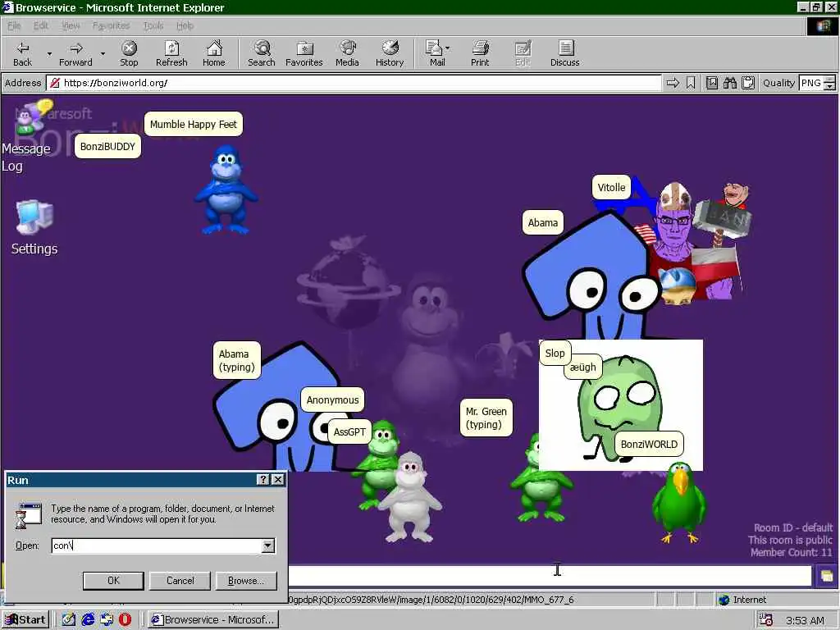Click the bookmarks book icon near Quality

[712, 83]
